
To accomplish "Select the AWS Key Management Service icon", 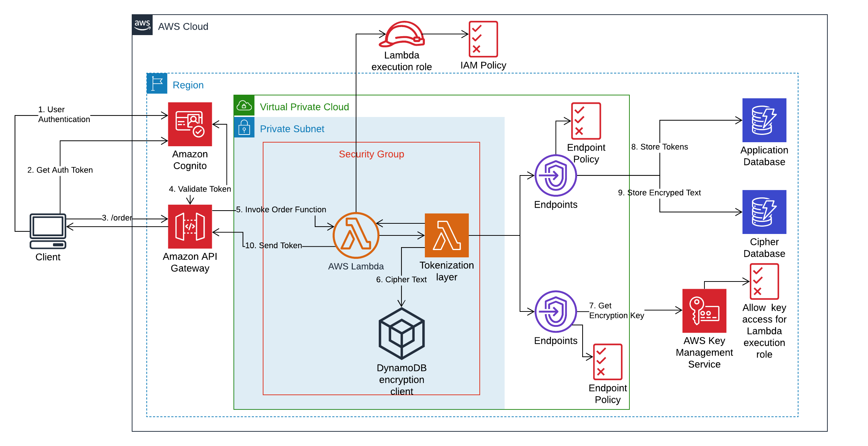I will tap(704, 311).
